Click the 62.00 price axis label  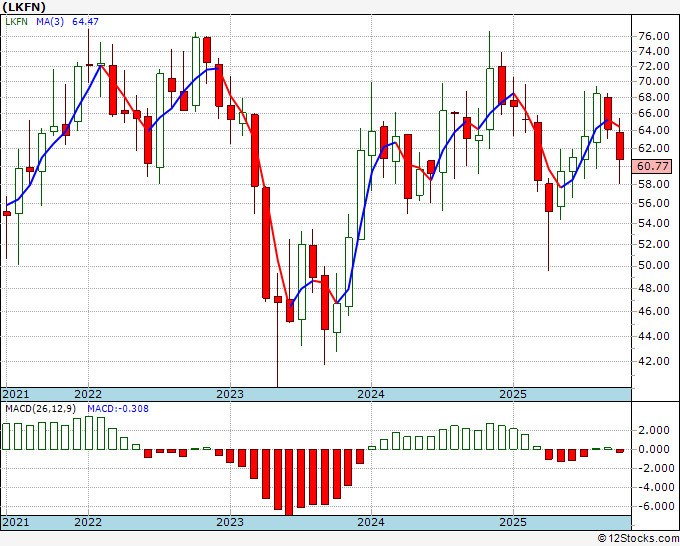coord(654,148)
